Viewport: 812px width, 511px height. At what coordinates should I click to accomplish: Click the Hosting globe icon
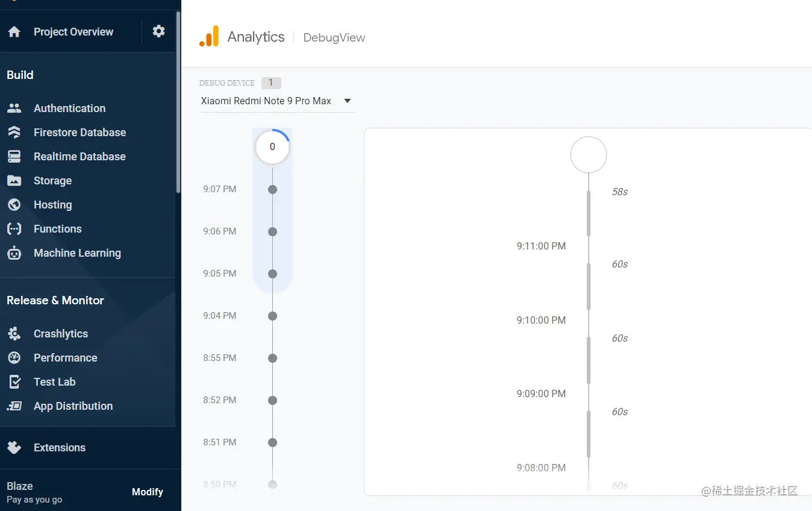point(14,205)
